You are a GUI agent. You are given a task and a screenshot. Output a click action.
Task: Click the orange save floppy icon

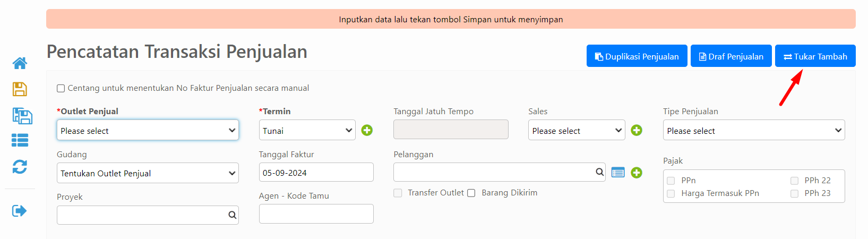coord(20,89)
